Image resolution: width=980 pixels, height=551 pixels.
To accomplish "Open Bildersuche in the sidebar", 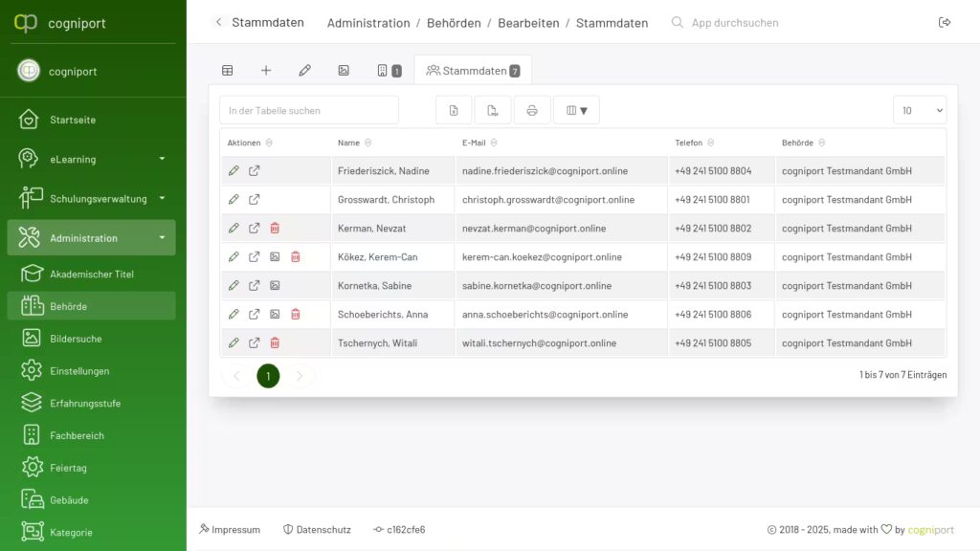I will tap(76, 339).
